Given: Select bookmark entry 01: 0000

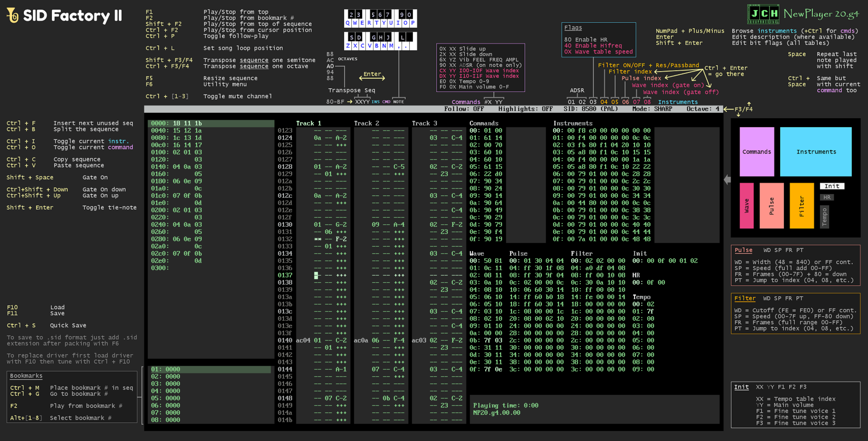Looking at the screenshot, I should click(210, 369).
